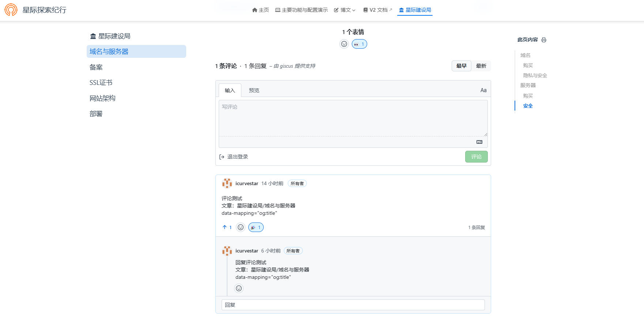Expand the 博文 dropdown menu
The image size is (644, 322).
(x=344, y=10)
